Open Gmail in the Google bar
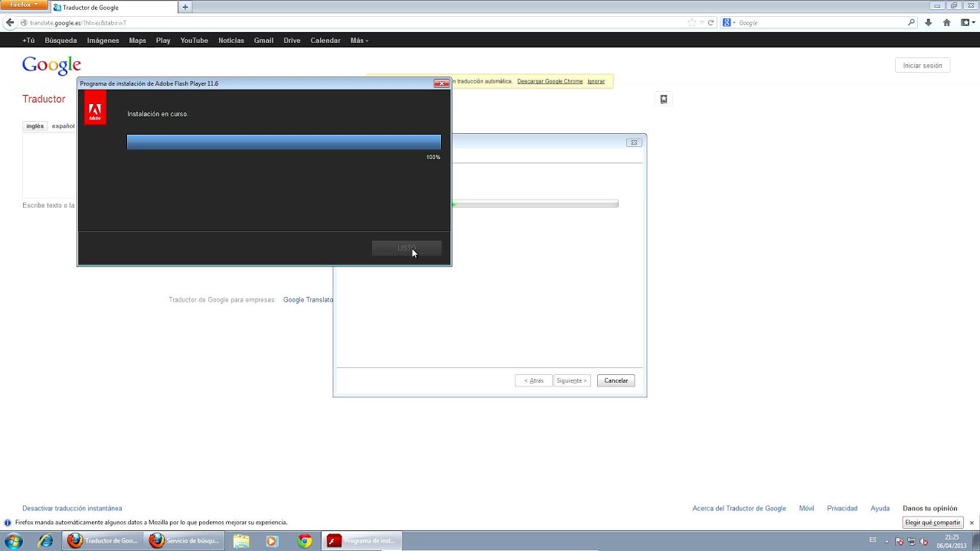The width and height of the screenshot is (980, 551). pyautogui.click(x=263, y=41)
